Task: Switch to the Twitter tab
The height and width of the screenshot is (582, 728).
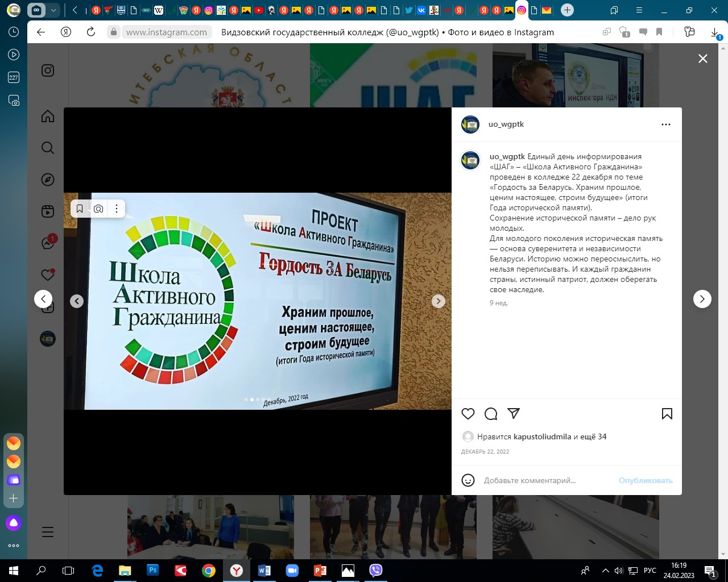Action: pos(409,10)
